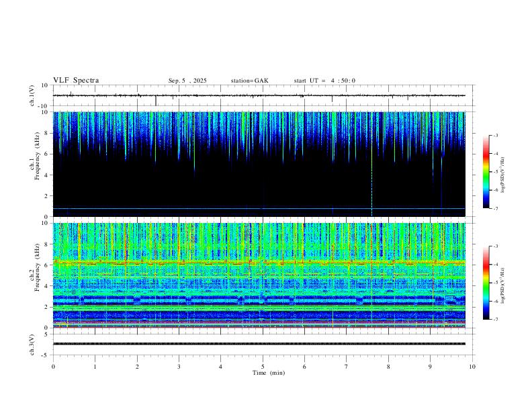Image resolution: width=532 pixels, height=411 pixels.
Task: Click the time axis tick label "5"
Action: pos(263,367)
